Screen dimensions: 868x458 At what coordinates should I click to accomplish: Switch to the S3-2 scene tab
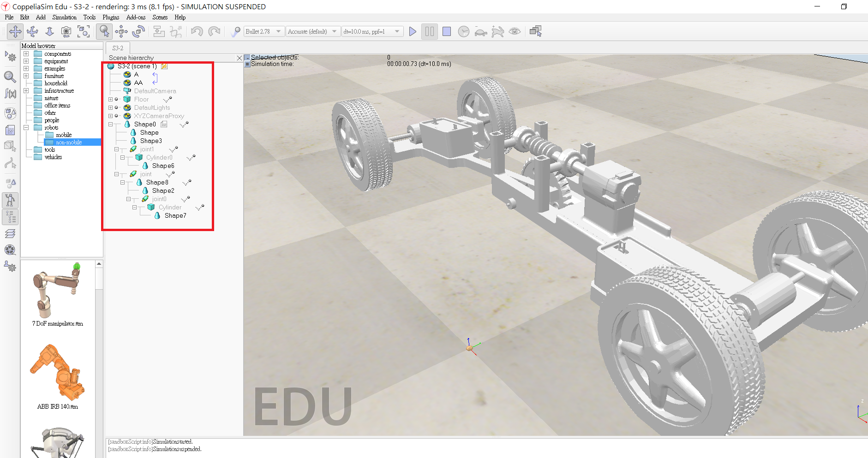118,48
